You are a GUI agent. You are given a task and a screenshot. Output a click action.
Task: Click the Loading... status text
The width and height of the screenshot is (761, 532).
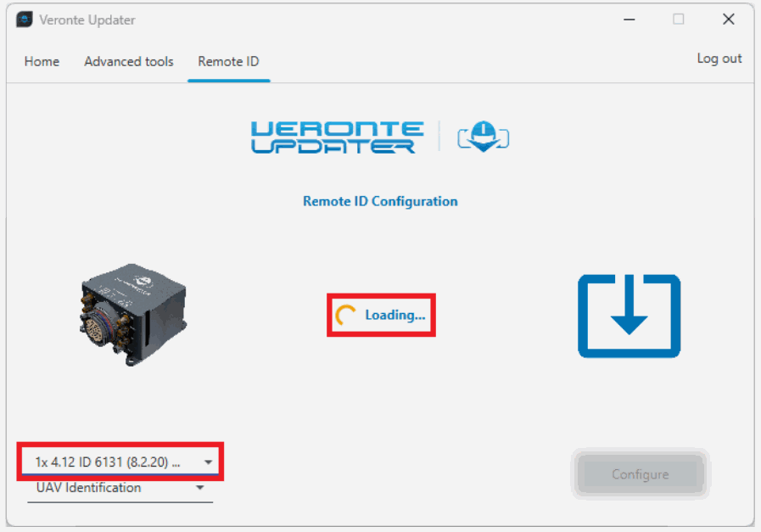394,315
